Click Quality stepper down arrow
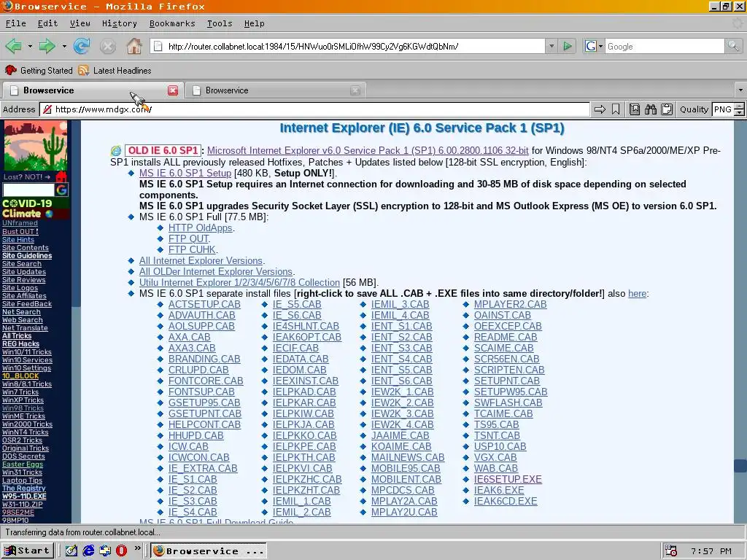This screenshot has height=560, width=747. (x=739, y=113)
